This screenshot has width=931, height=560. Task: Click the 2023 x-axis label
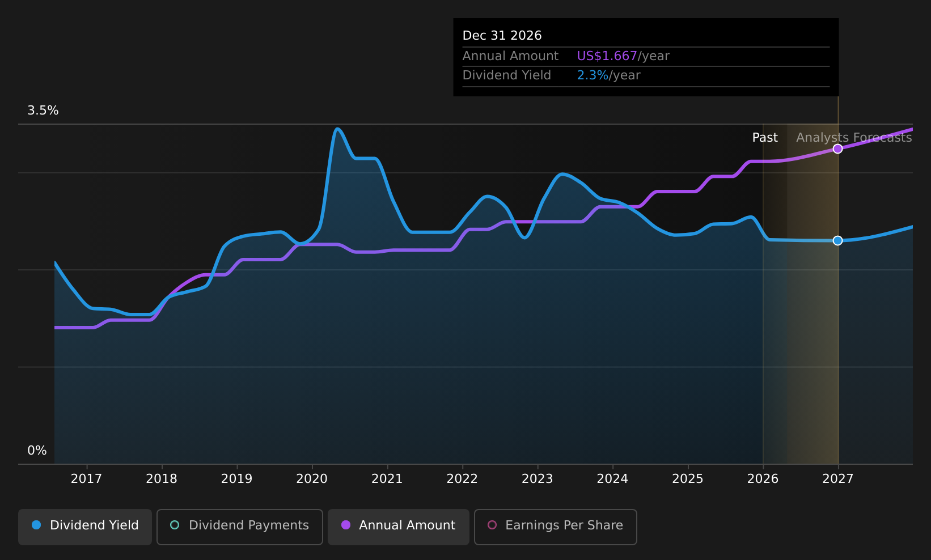tap(537, 479)
